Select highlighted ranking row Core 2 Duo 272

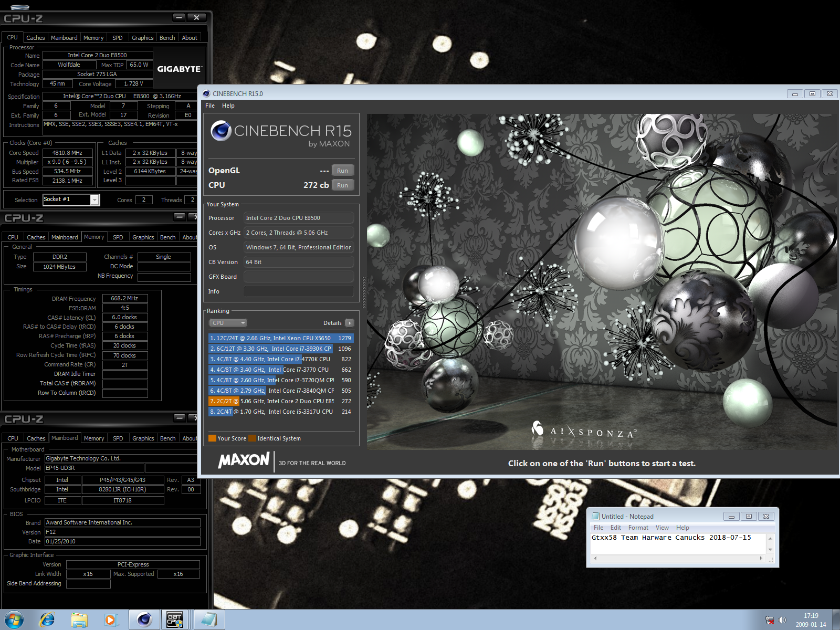[281, 401]
